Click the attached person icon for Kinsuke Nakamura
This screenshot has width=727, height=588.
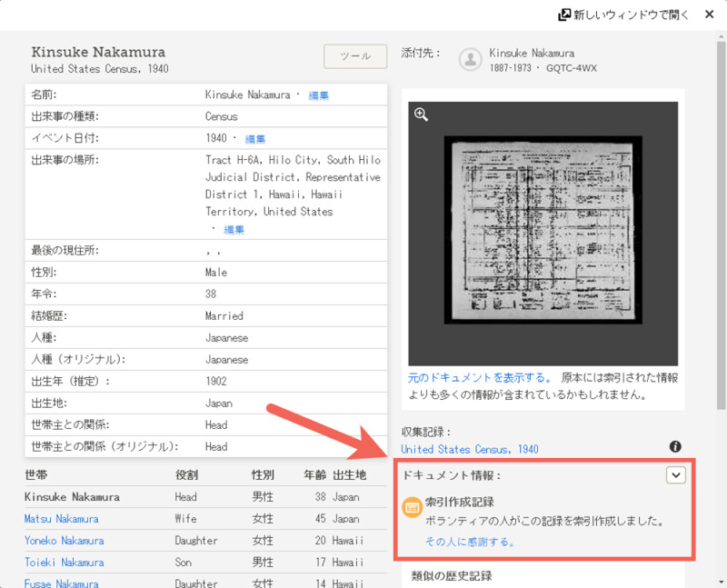[x=469, y=60]
